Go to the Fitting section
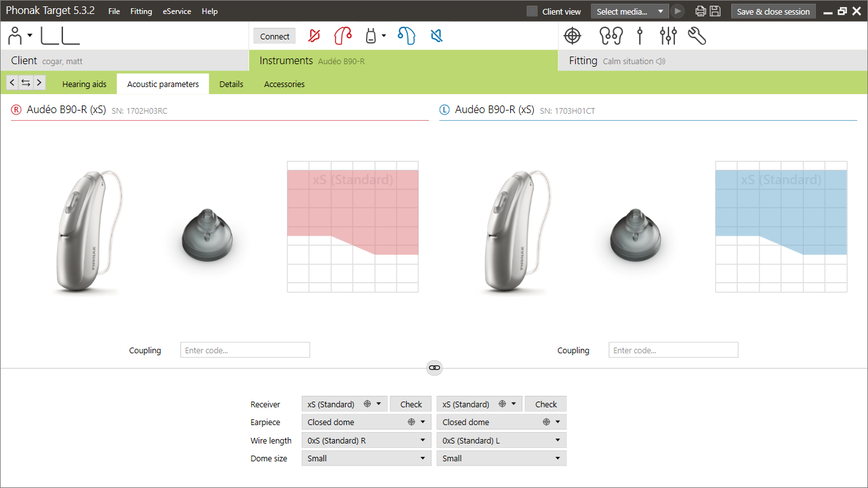The height and width of the screenshot is (488, 868). click(x=713, y=60)
